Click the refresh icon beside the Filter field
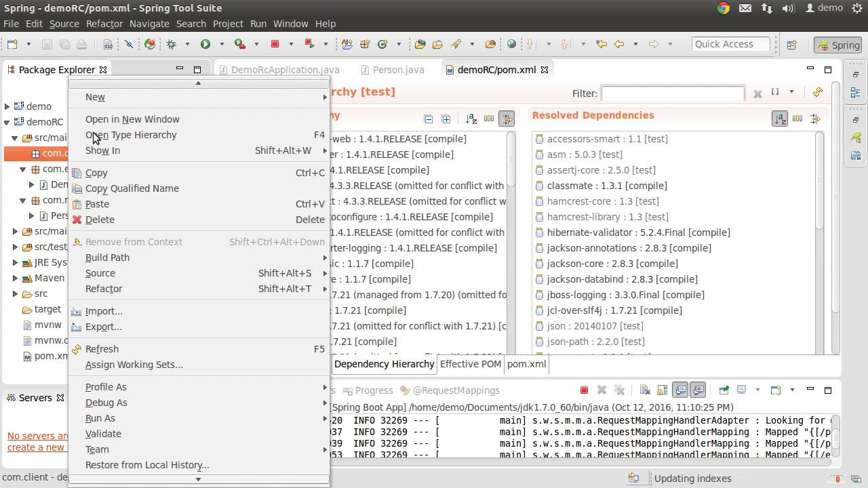Screen dimensions: 868x488 (817, 92)
